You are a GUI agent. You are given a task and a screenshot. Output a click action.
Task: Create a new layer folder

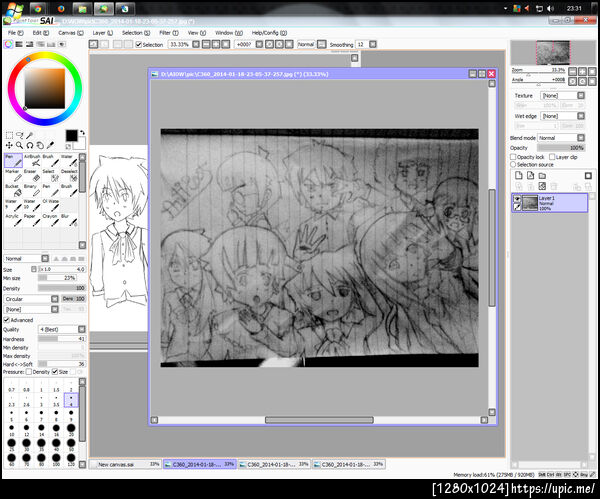click(x=542, y=176)
